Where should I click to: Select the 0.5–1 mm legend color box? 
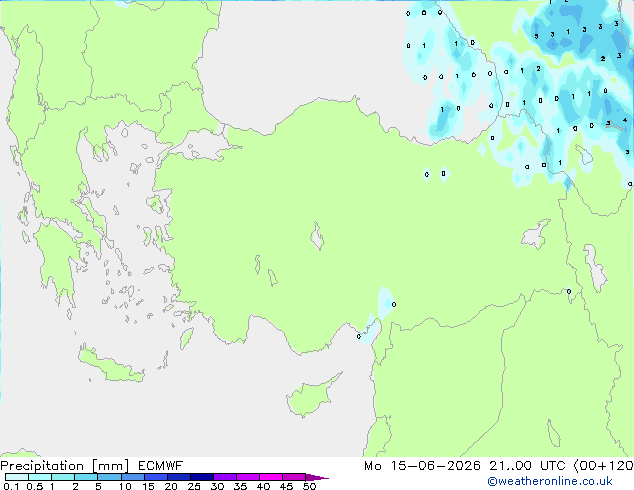click(x=40, y=477)
